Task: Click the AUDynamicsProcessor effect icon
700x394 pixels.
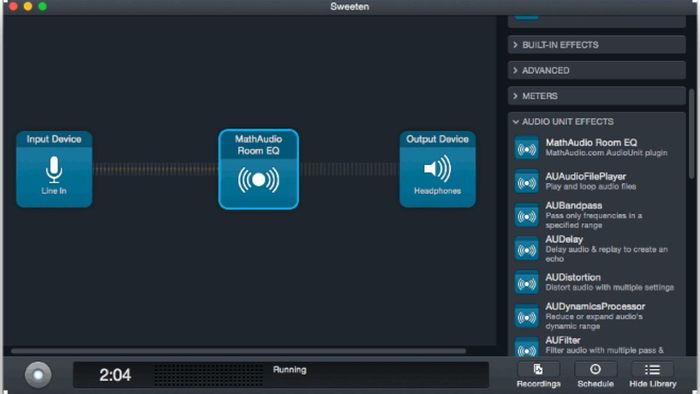Action: coord(526,316)
